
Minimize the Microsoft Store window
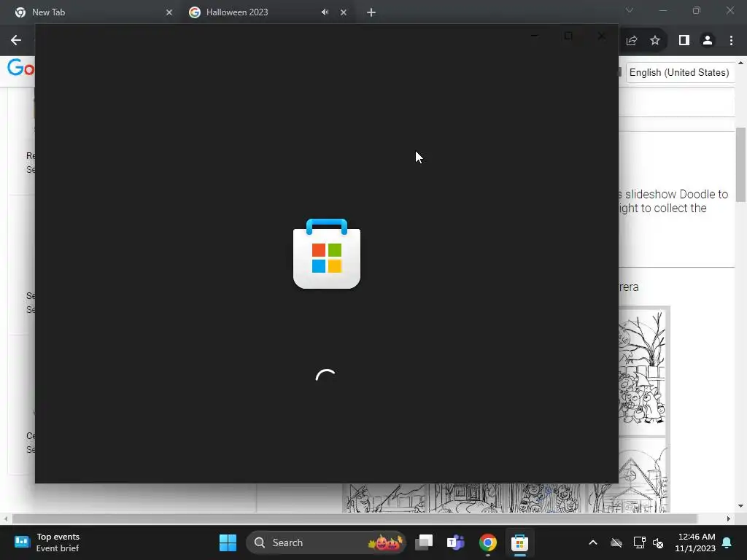(x=535, y=36)
